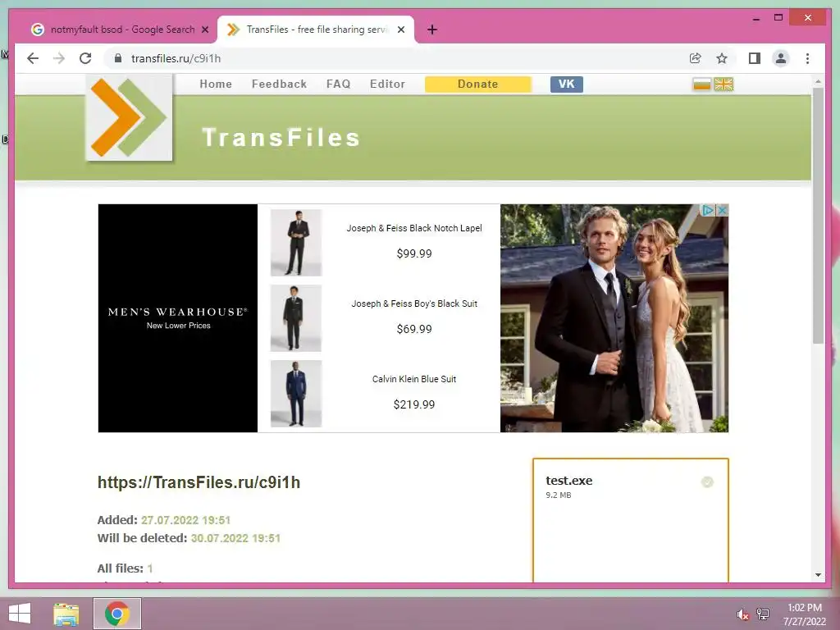Viewport: 840px width, 630px height.
Task: Click the TransFiles banner title
Action: click(281, 138)
